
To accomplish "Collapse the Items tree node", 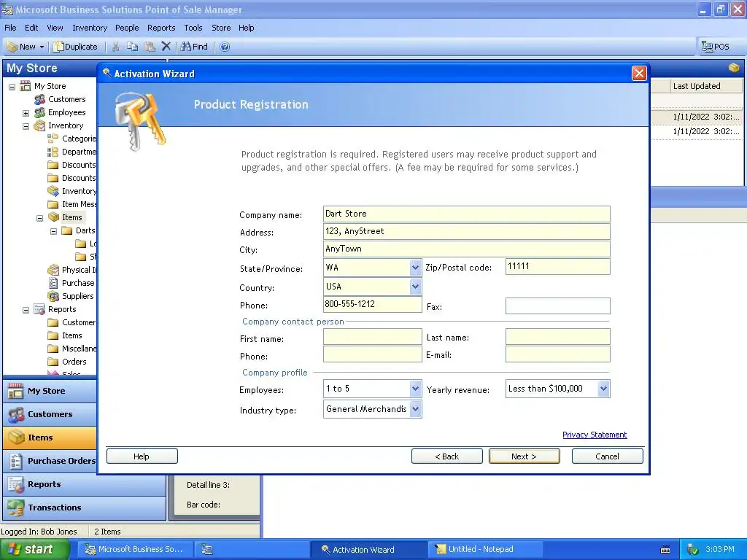I will [x=39, y=218].
